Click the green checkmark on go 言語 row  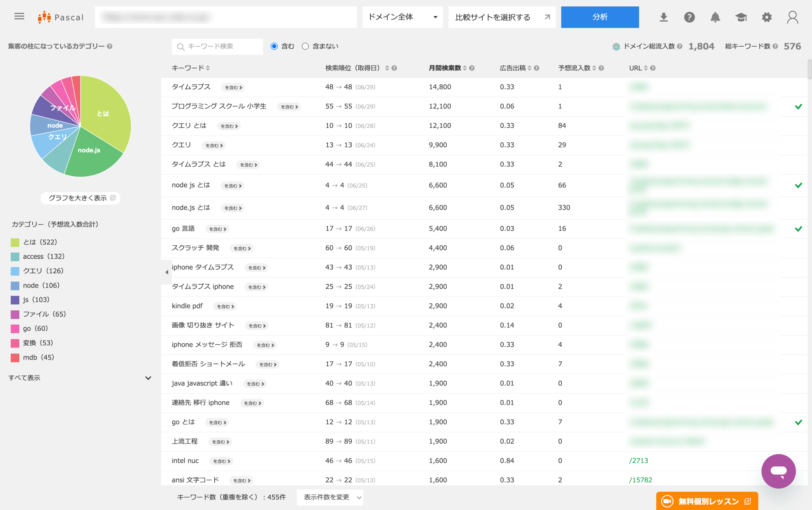[798, 229]
